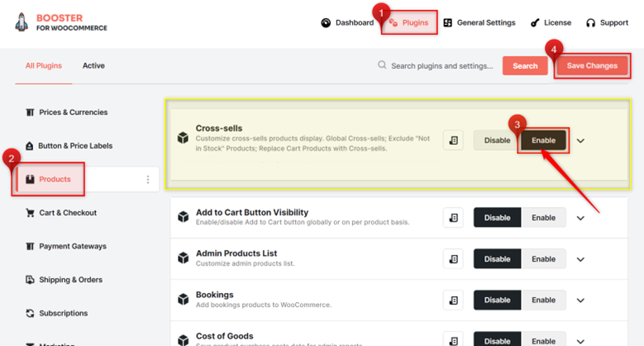Click the Cost of Goods title
644x346 pixels.
click(224, 336)
